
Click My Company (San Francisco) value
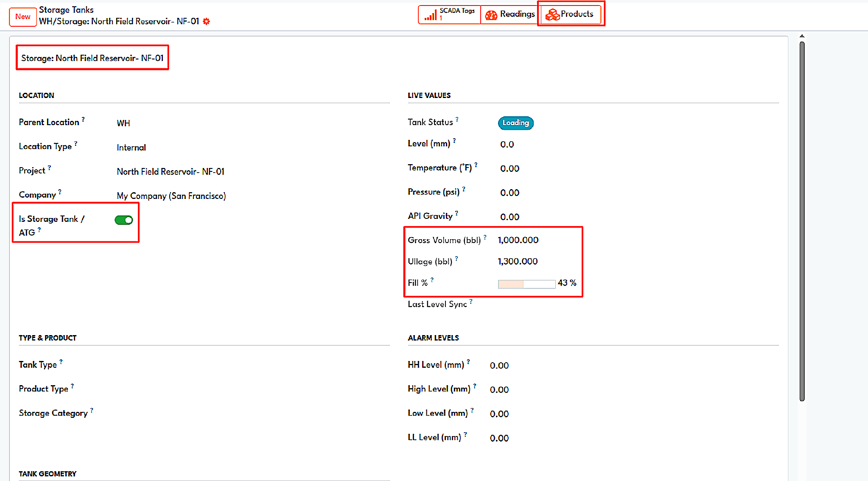pos(171,196)
